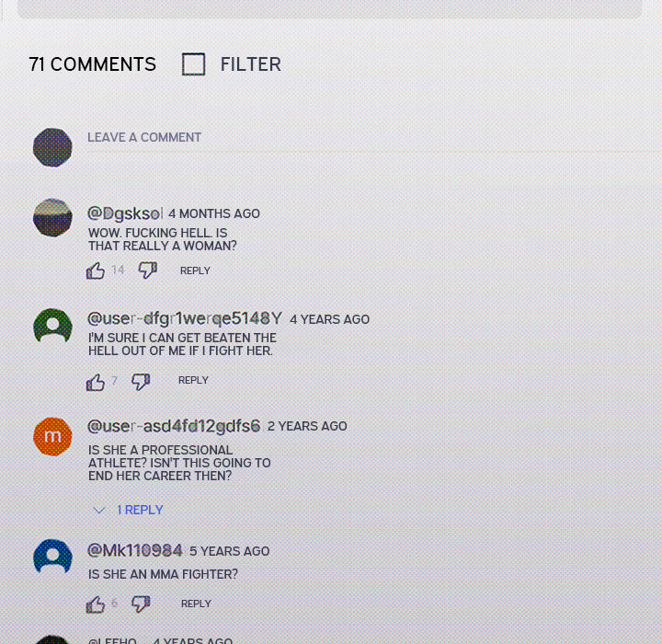Click the 71 Comments heading

coord(93,64)
